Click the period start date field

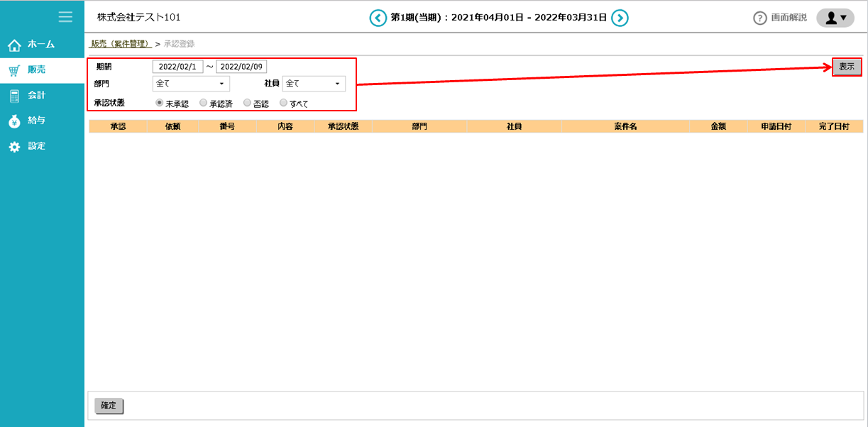click(177, 67)
